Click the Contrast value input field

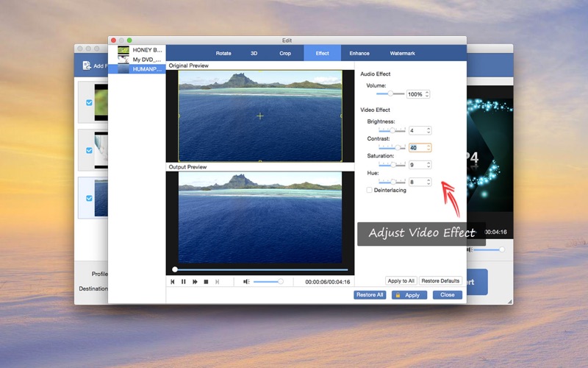click(416, 148)
